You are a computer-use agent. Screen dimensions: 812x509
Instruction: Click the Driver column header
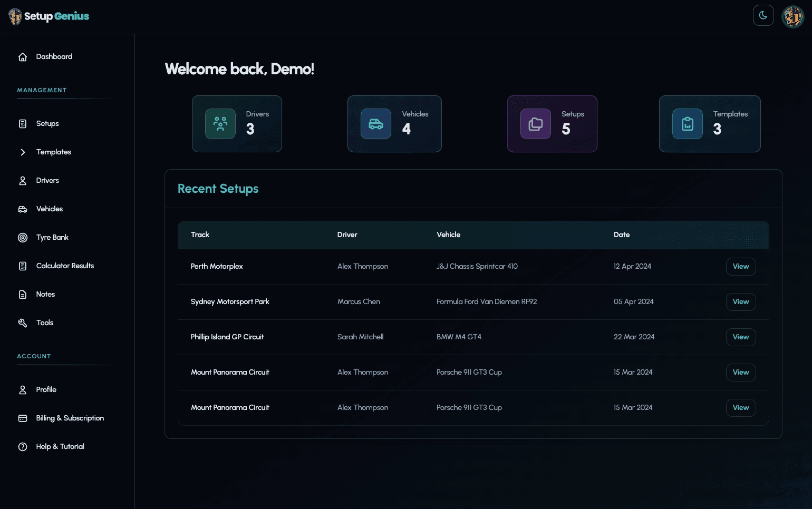point(347,234)
